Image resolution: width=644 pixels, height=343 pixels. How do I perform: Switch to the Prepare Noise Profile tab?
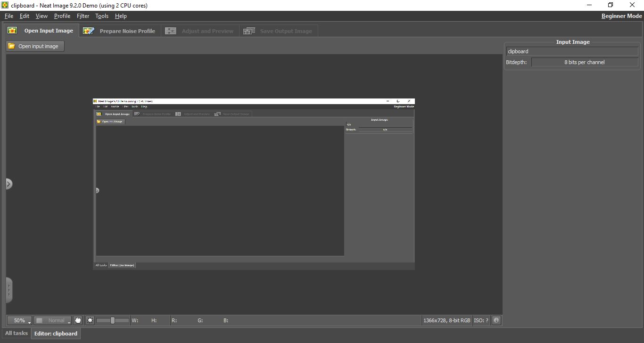click(120, 31)
